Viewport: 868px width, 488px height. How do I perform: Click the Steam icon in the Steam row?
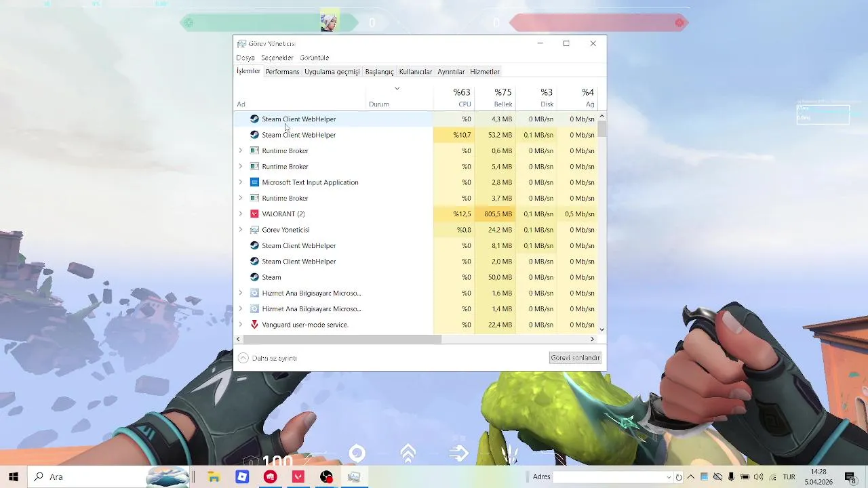254,277
